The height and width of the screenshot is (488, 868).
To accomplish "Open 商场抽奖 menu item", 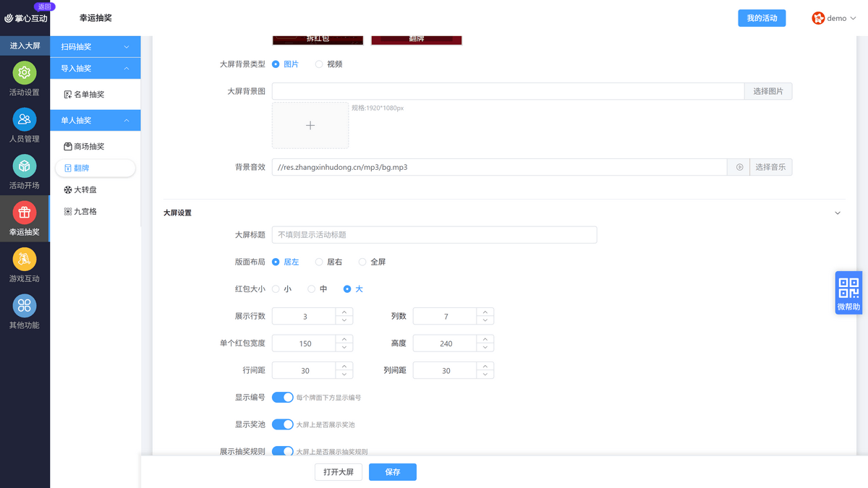I will 95,146.
